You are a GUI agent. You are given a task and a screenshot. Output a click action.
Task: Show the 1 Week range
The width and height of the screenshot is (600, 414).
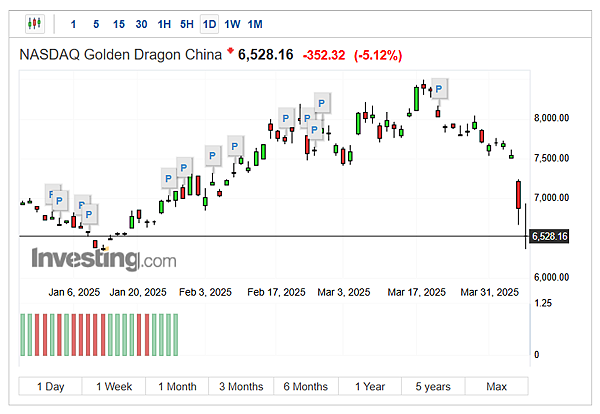pos(114,386)
